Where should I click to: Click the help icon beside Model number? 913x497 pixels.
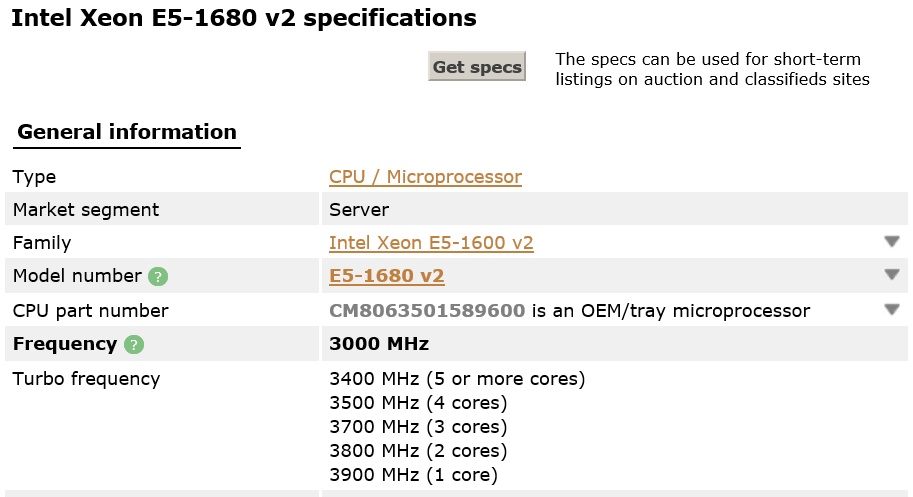[158, 276]
